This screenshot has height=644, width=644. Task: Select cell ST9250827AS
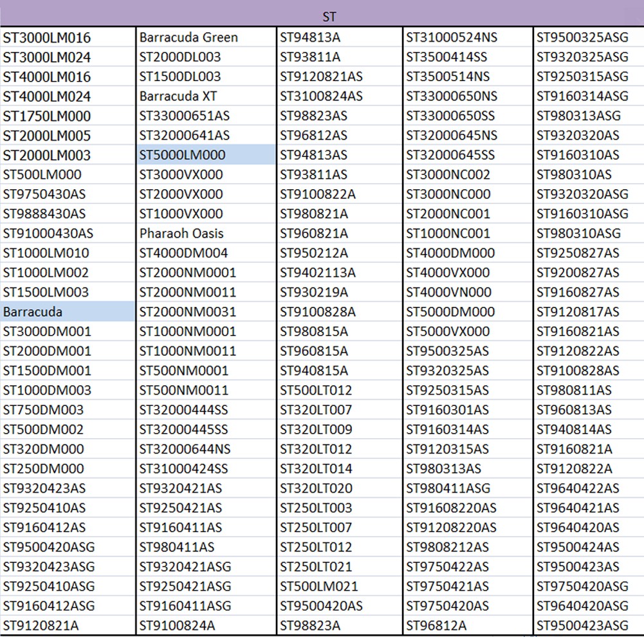589,253
